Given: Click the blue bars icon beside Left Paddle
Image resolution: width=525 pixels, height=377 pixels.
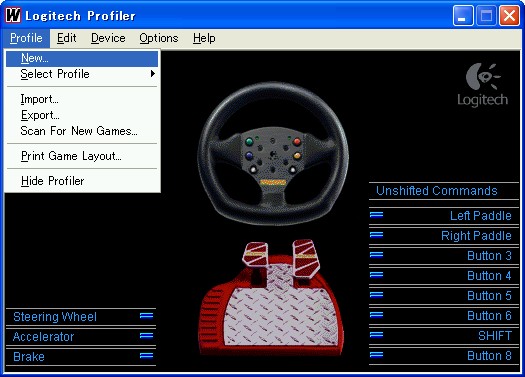Looking at the screenshot, I should pos(376,215).
